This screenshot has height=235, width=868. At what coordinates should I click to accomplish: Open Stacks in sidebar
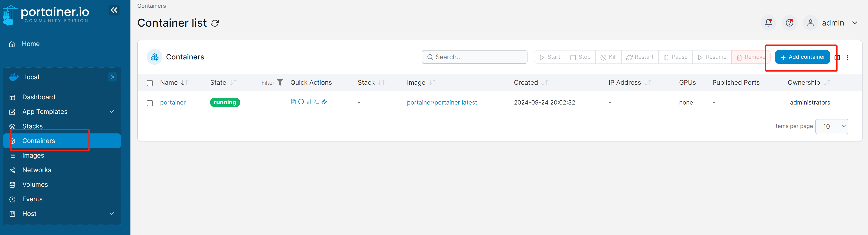pyautogui.click(x=32, y=126)
